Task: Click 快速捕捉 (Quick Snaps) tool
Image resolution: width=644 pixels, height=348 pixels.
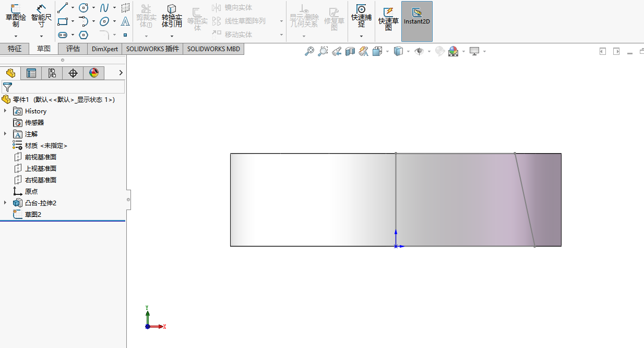Action: (x=361, y=15)
